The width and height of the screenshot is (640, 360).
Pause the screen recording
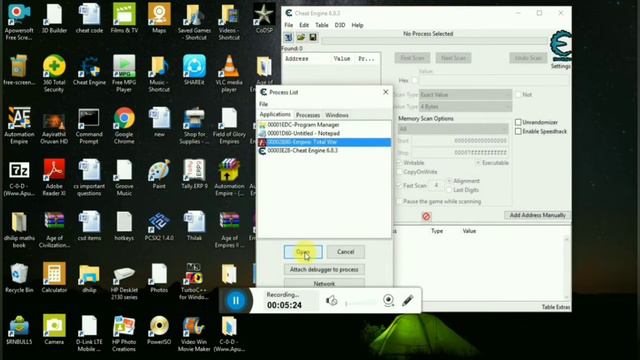pos(236,301)
